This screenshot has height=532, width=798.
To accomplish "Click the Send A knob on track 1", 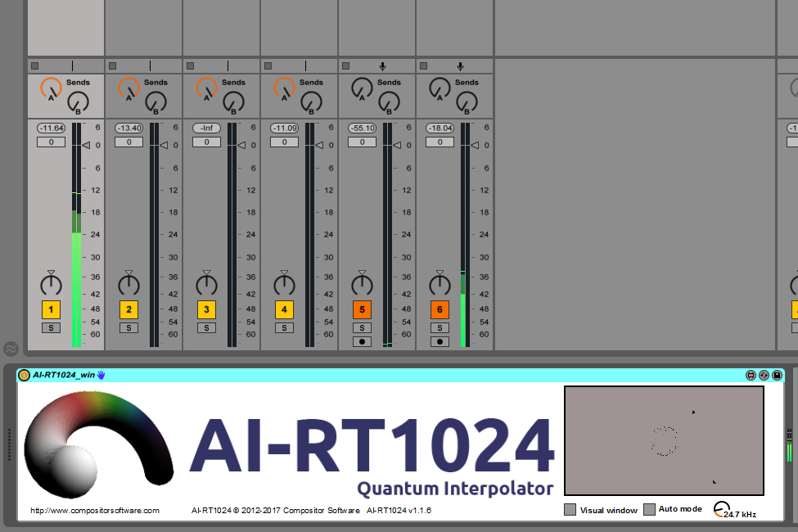I will click(x=51, y=88).
